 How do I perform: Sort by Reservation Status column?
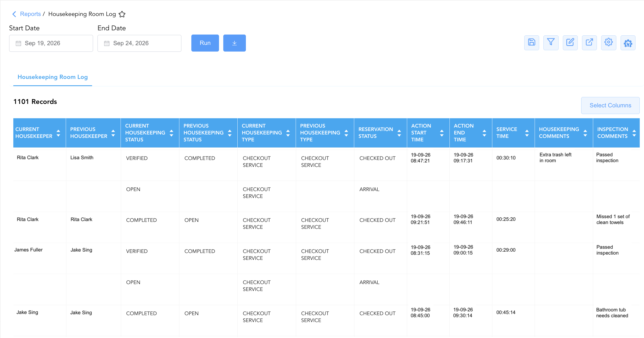(x=399, y=133)
